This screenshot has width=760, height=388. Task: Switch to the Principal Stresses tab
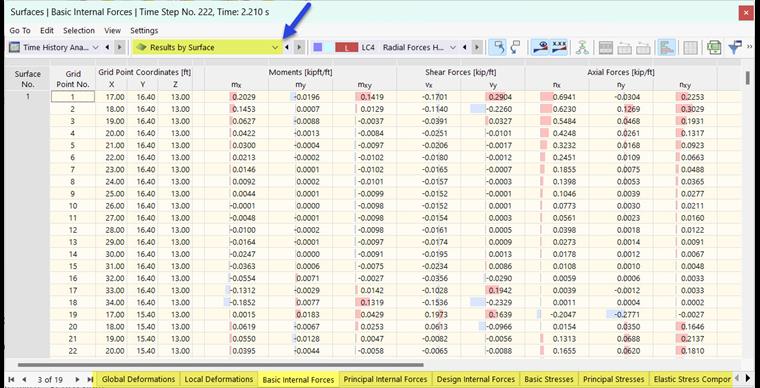(x=614, y=379)
